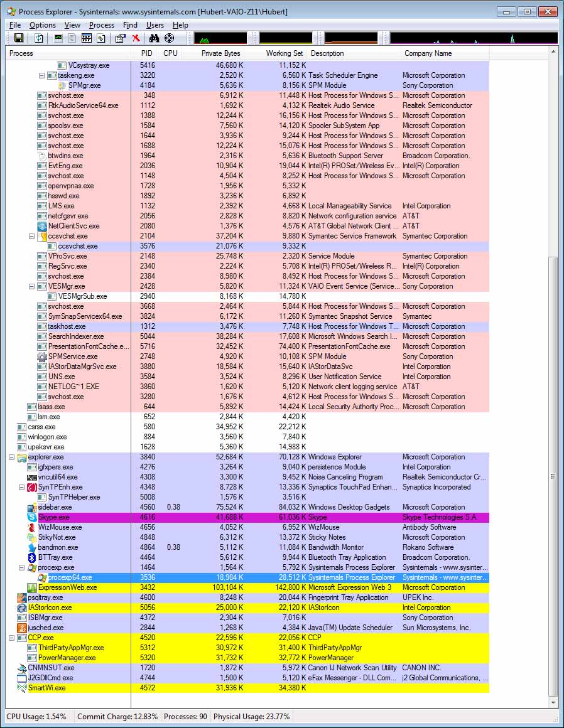Open the Options menu
This screenshot has width=564, height=728.
click(x=42, y=25)
